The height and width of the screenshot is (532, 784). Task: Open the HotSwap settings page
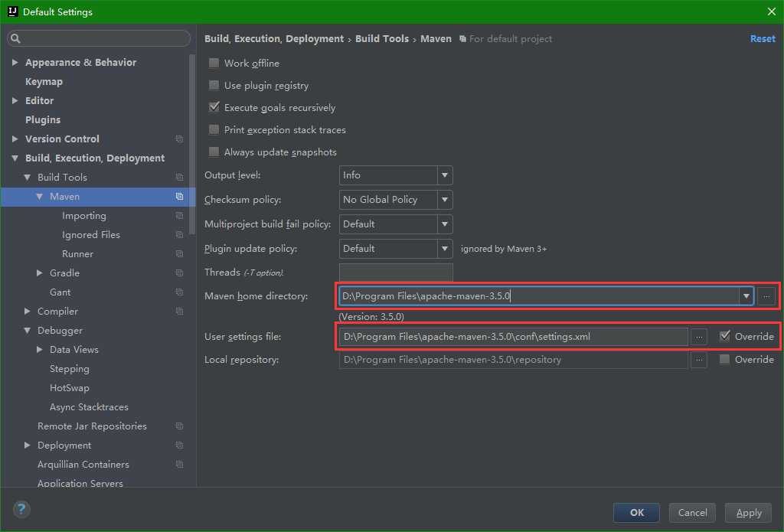point(70,388)
